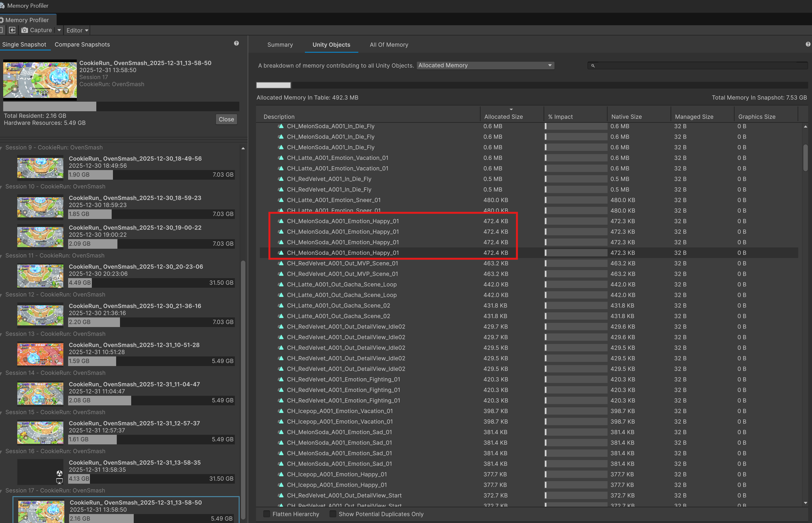Click the table scroll down arrow

pos(805,503)
